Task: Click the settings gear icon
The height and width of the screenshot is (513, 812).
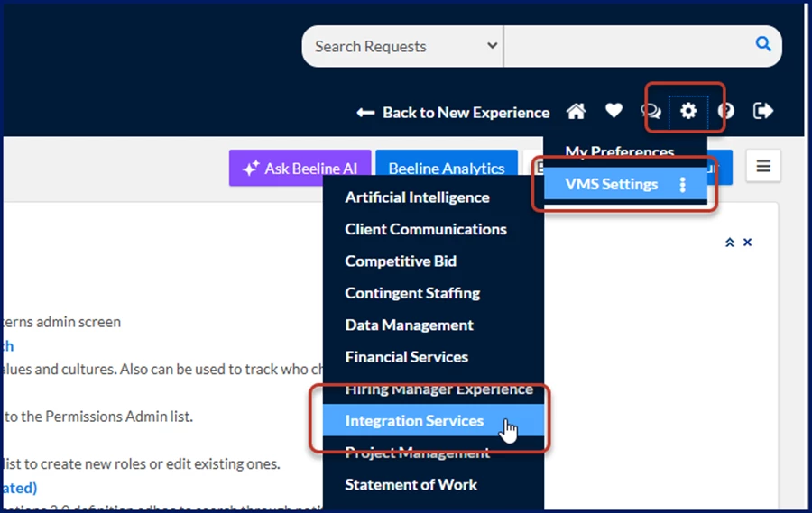Action: (x=688, y=111)
